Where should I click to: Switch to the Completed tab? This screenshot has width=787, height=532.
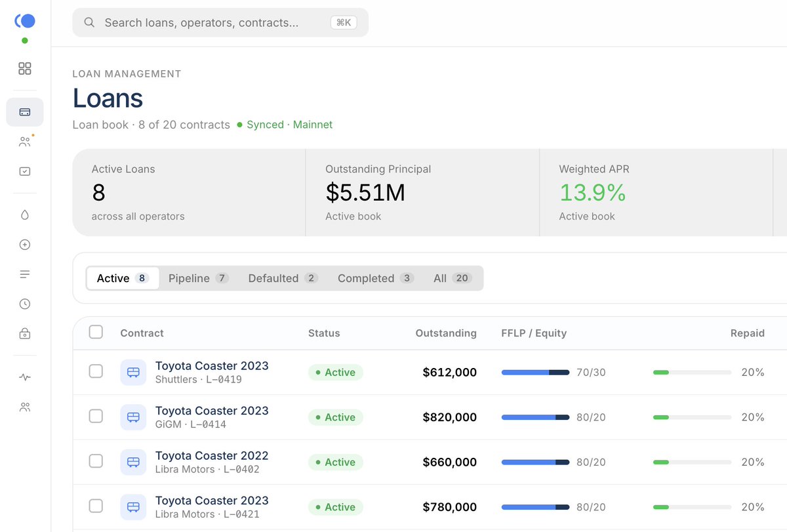tap(375, 278)
